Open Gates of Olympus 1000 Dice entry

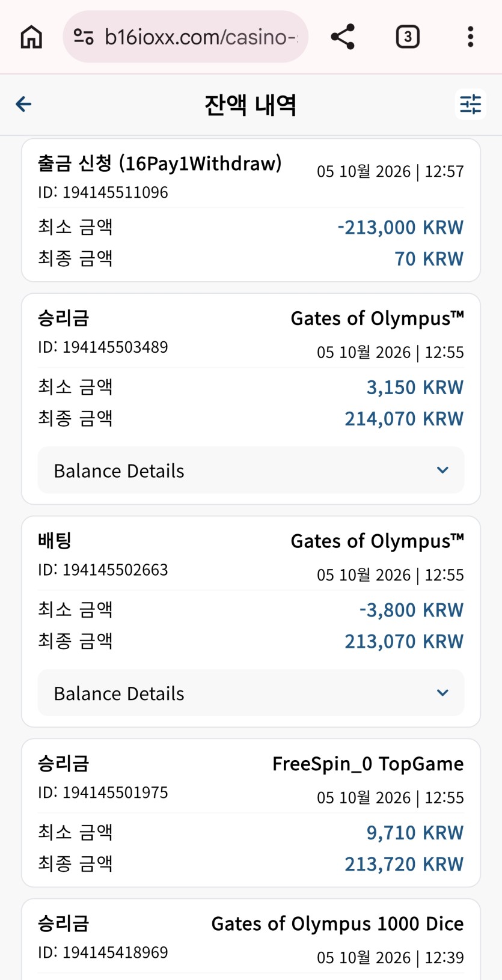pos(251,939)
